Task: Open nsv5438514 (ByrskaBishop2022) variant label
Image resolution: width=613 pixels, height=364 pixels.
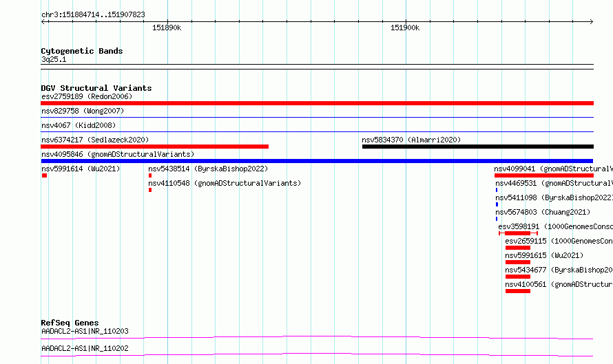Action: coord(208,169)
